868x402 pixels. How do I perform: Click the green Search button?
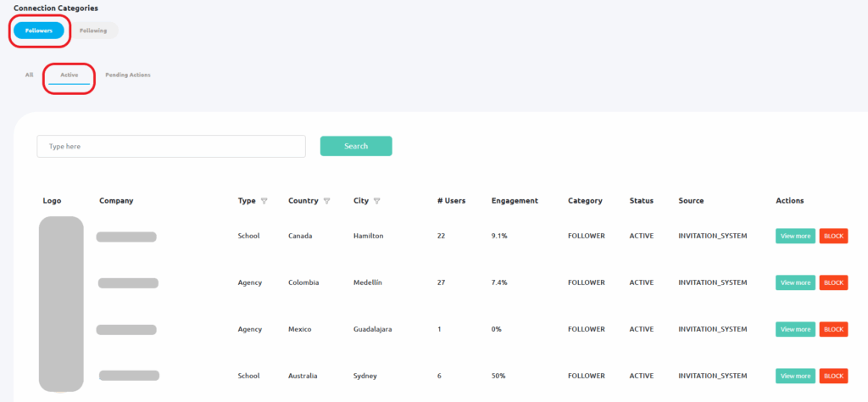pos(356,146)
